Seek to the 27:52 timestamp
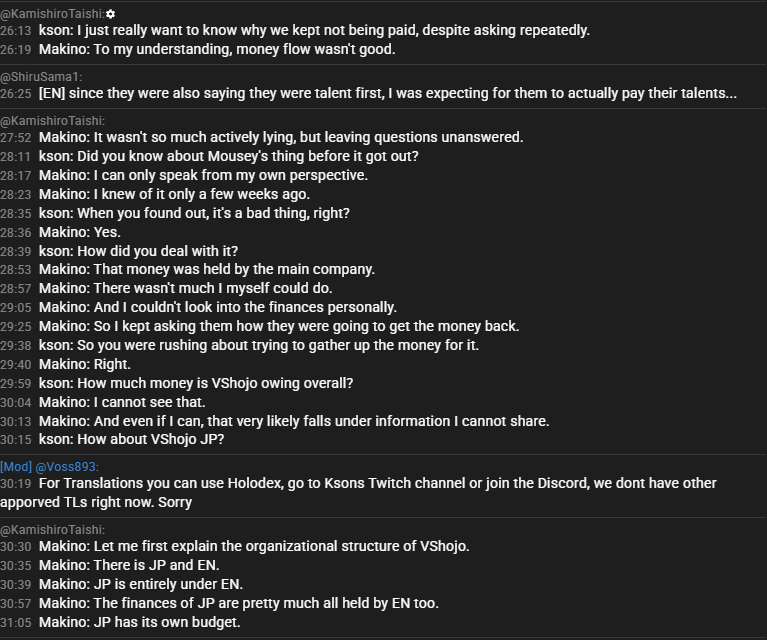767x640 pixels. pos(16,137)
